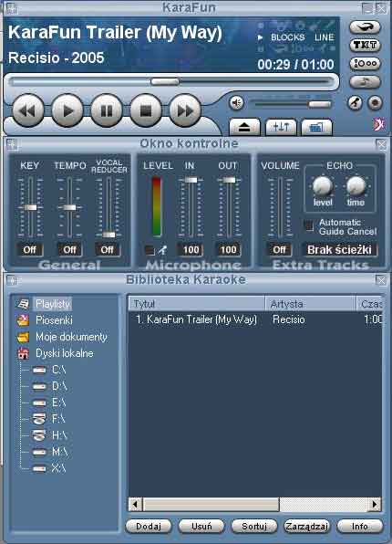The height and width of the screenshot is (544, 392).
Task: Click the horizontal scrollbar thumb
Action: pos(211,505)
